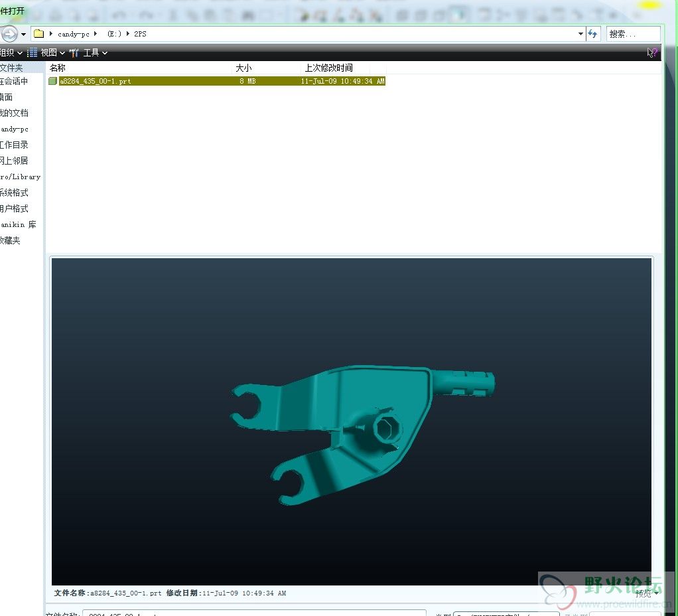Image resolution: width=678 pixels, height=616 pixels.
Task: Expand the arrow after (E:) in path
Action: click(128, 34)
